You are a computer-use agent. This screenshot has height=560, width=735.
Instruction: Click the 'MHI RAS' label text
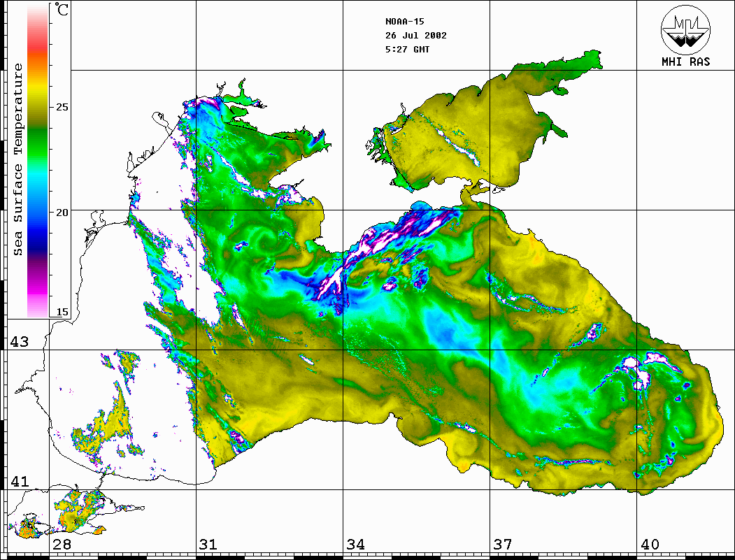[x=685, y=62]
